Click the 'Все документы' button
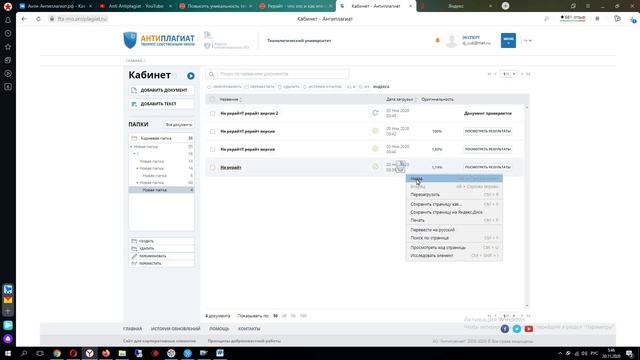640x360 pixels. click(x=179, y=124)
